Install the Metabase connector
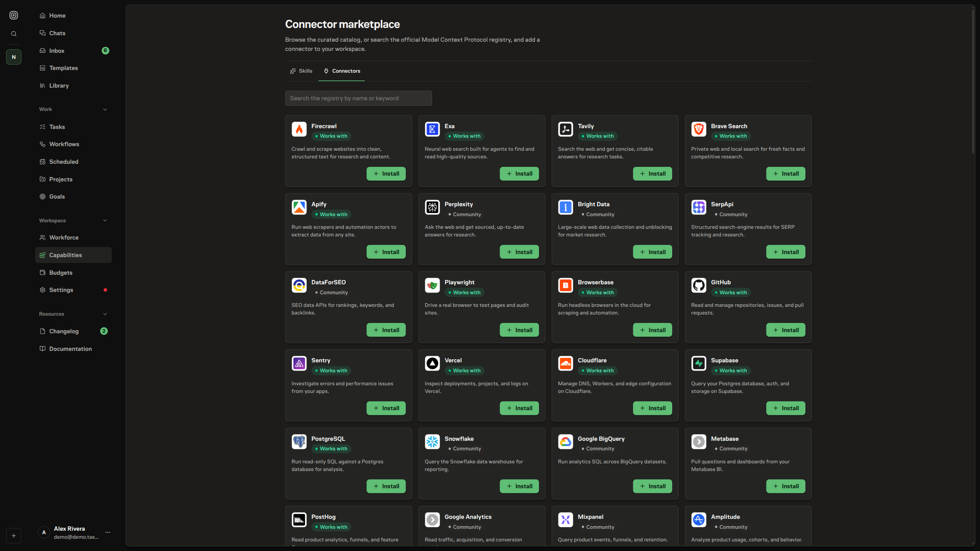This screenshot has width=980, height=551. tap(786, 486)
